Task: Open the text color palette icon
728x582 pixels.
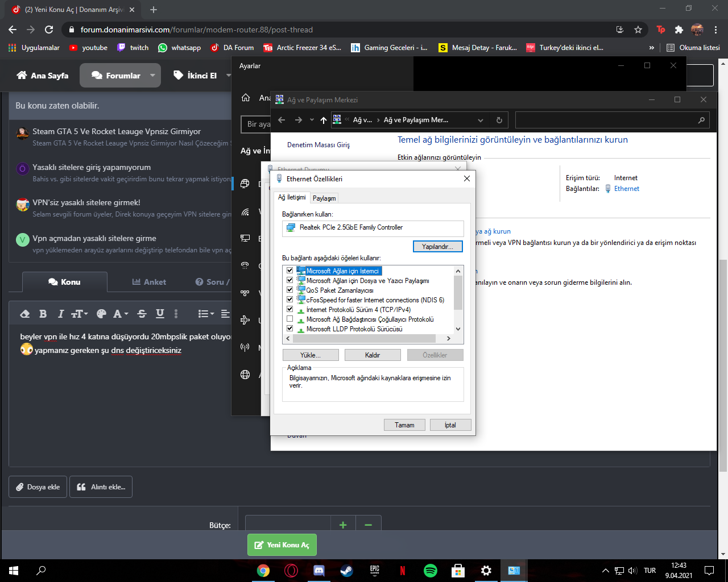Action: (x=101, y=314)
